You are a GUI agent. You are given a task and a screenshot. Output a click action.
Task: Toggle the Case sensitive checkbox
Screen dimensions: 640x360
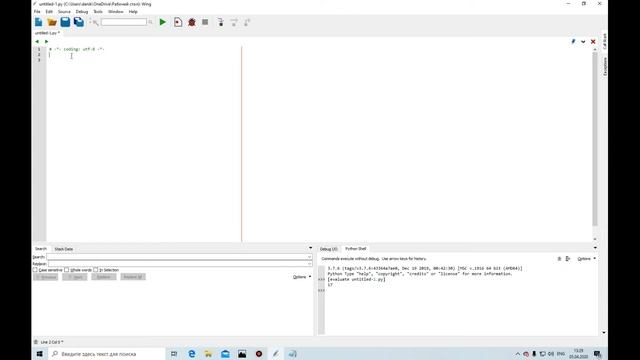(35, 270)
